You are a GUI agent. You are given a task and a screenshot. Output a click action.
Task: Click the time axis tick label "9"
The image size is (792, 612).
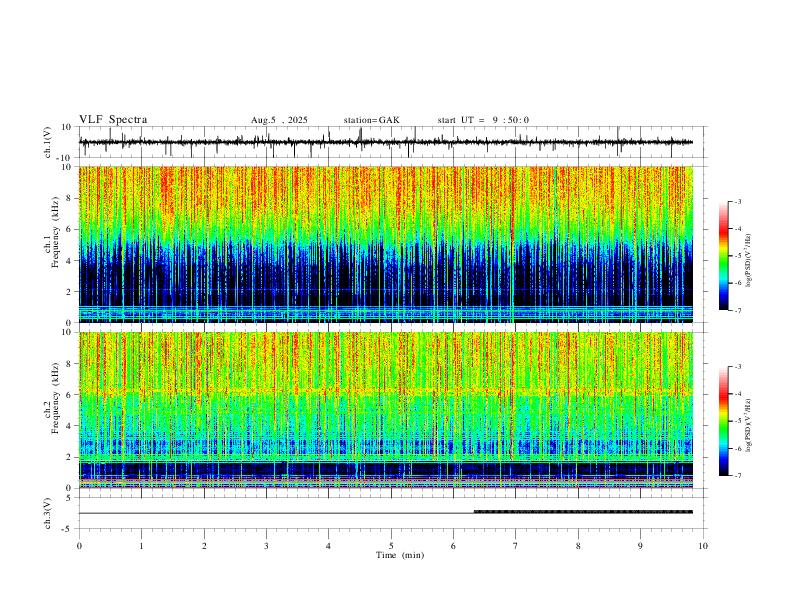coord(640,546)
